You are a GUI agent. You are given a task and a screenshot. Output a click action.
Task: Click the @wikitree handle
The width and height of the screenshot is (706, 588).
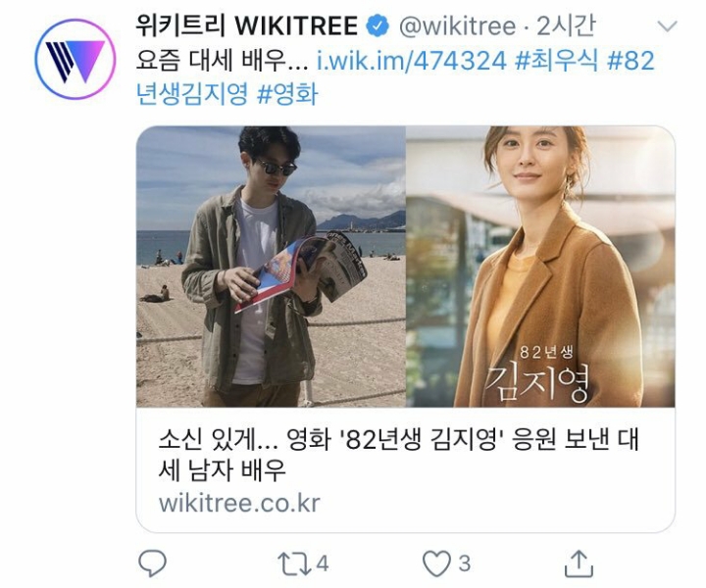(x=458, y=26)
